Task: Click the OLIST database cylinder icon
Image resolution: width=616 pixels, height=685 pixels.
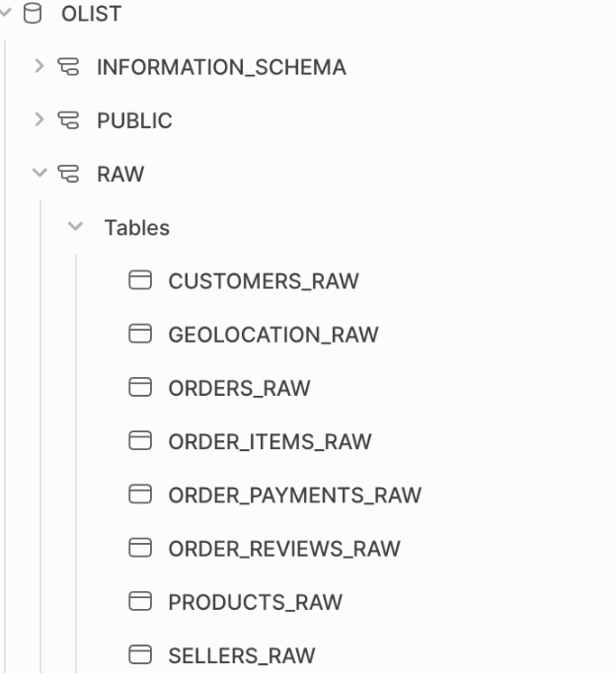Action: coord(33,13)
